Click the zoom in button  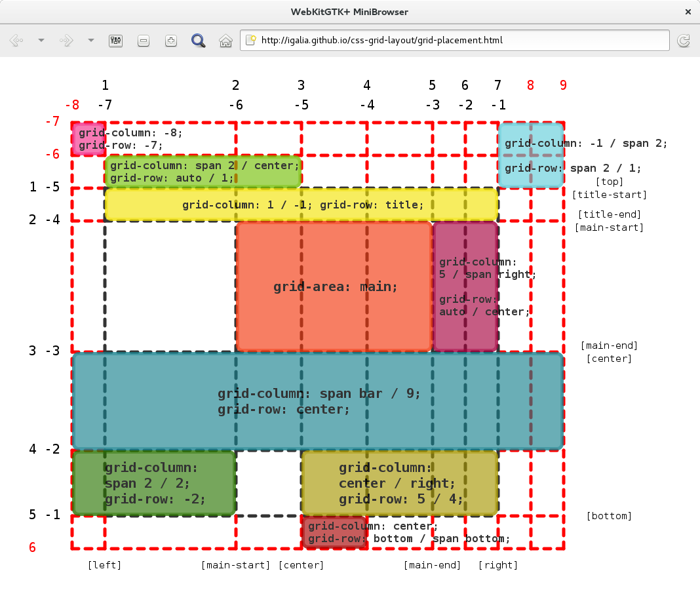coord(170,41)
